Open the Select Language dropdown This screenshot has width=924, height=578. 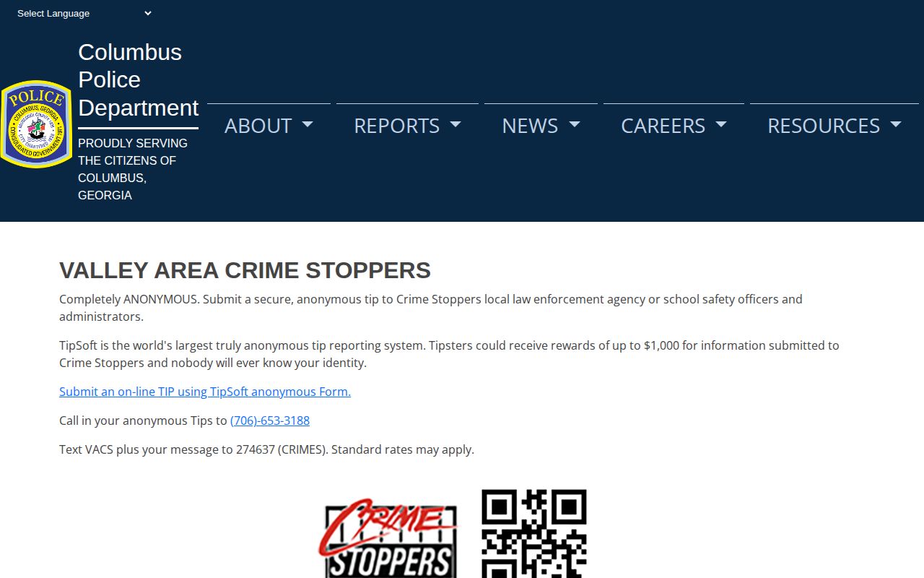click(84, 13)
